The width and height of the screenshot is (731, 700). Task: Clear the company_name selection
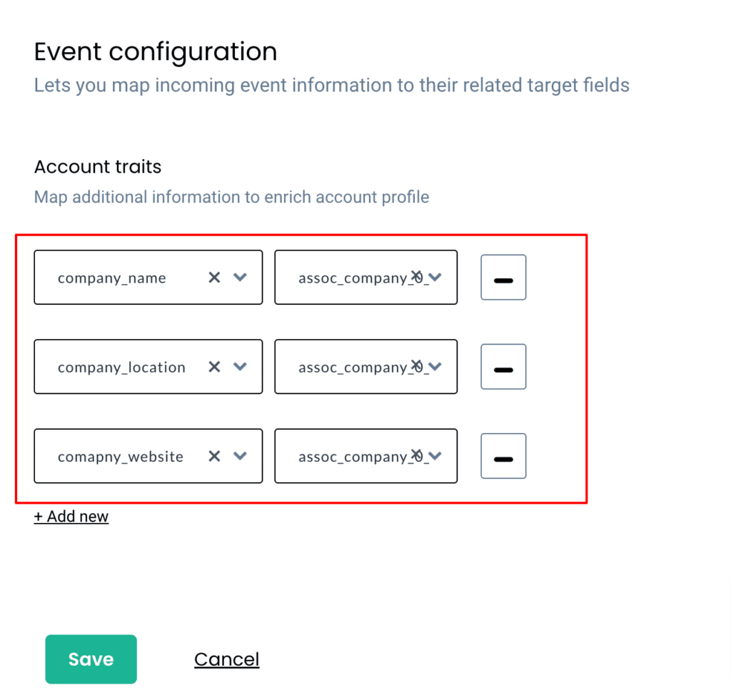[x=214, y=278]
